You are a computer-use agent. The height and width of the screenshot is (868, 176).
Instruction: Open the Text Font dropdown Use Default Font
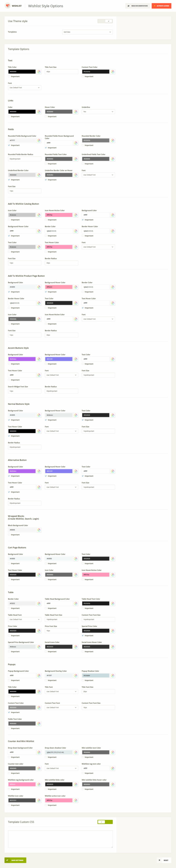(x=25, y=87)
